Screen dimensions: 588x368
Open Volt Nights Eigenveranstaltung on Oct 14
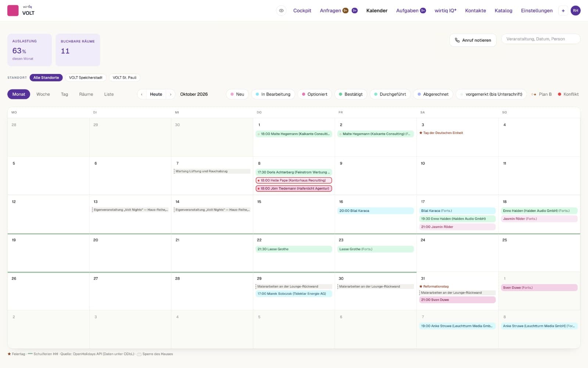(x=212, y=210)
